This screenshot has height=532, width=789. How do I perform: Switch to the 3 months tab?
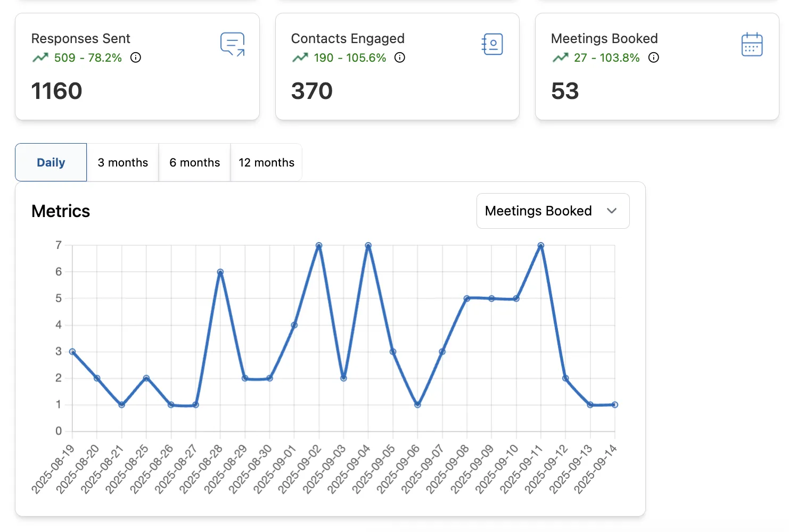[x=122, y=162]
